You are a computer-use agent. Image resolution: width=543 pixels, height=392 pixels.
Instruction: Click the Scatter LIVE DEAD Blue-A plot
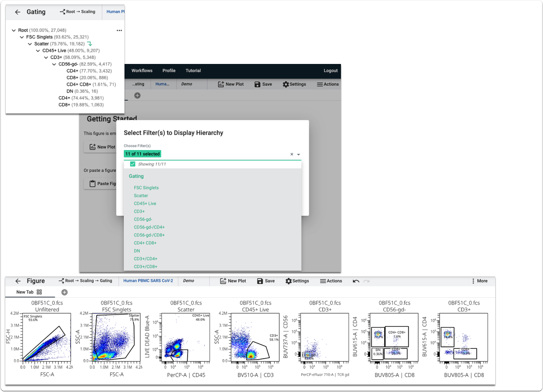(x=185, y=337)
